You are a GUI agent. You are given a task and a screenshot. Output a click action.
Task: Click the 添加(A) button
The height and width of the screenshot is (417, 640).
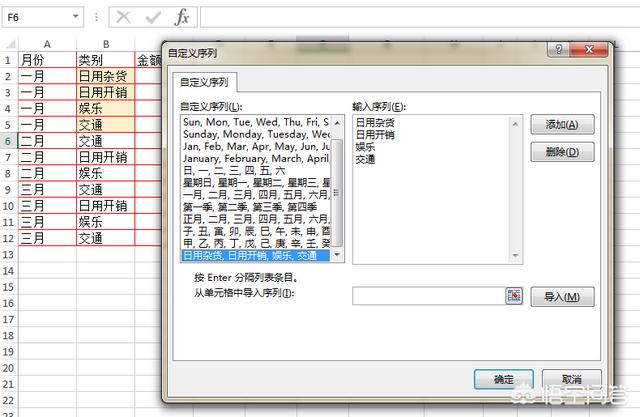coord(562,124)
